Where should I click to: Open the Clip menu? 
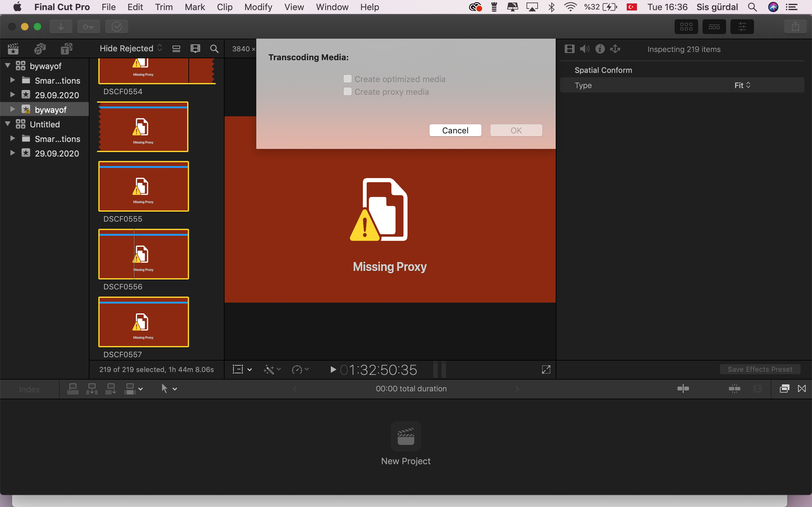225,7
